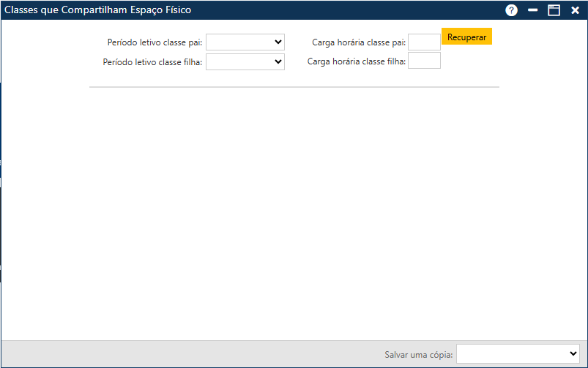Image resolution: width=588 pixels, height=368 pixels.
Task: Focus the Carga horária classe filha field
Action: 424,61
